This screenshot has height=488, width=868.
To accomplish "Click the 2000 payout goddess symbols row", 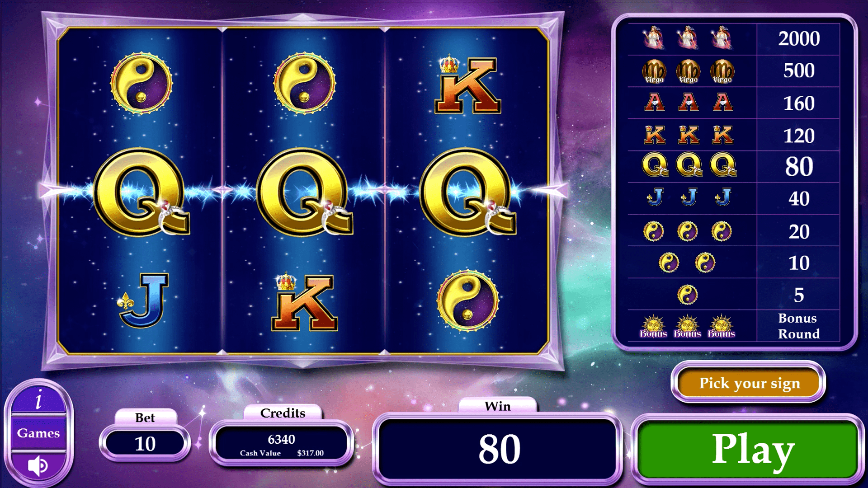I will 733,39.
